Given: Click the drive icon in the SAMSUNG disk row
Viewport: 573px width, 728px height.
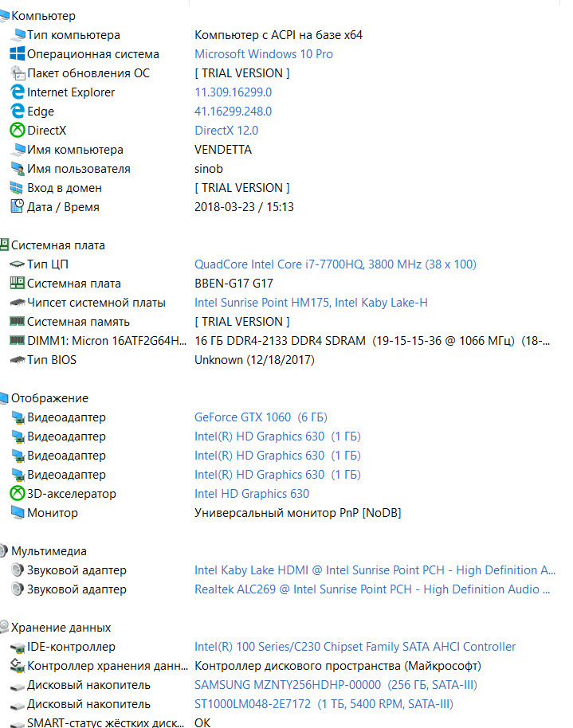Looking at the screenshot, I should pyautogui.click(x=18, y=687).
